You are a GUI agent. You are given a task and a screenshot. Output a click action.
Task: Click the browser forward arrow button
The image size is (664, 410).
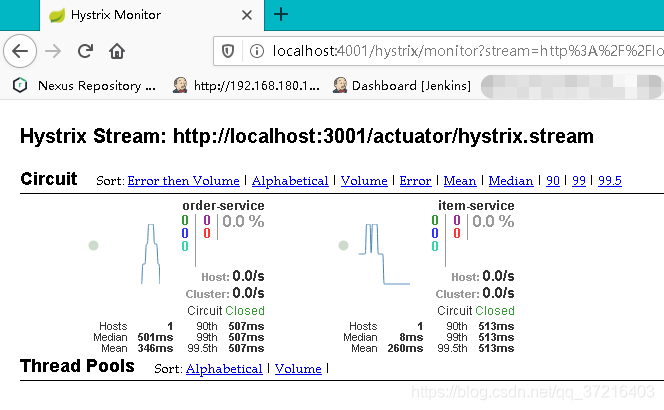pyautogui.click(x=53, y=51)
